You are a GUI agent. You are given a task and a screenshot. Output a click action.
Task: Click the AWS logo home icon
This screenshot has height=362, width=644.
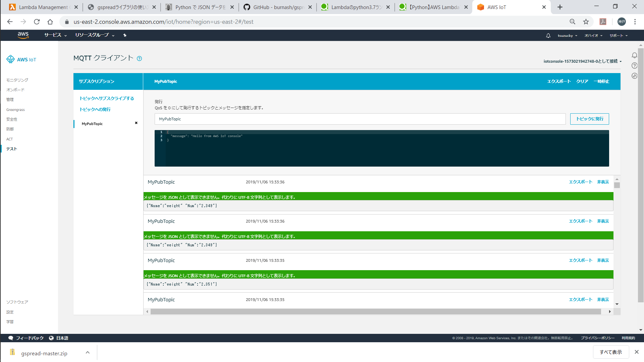coord(23,35)
